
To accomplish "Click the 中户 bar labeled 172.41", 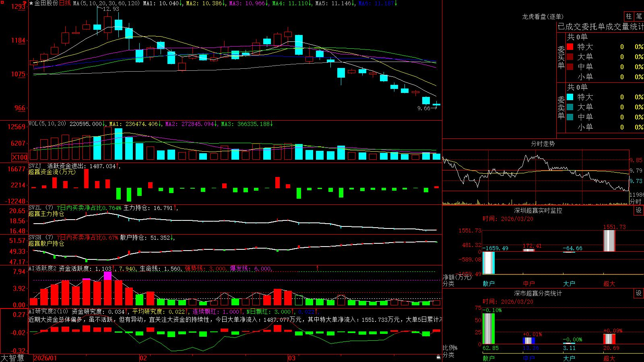I will 529,250.
